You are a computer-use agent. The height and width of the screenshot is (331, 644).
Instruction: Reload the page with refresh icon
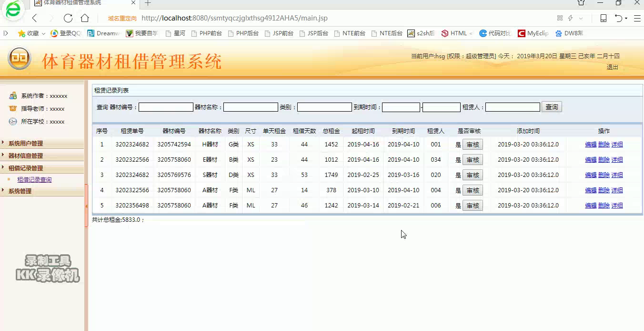click(68, 18)
